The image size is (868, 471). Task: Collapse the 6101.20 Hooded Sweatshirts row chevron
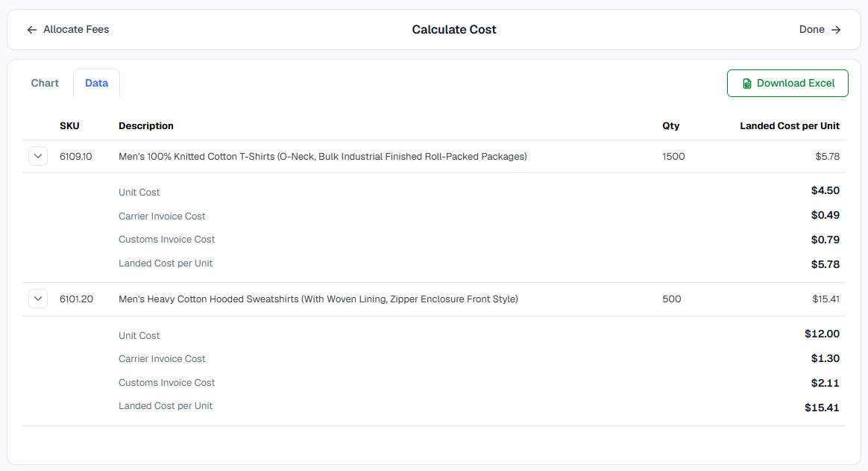38,299
